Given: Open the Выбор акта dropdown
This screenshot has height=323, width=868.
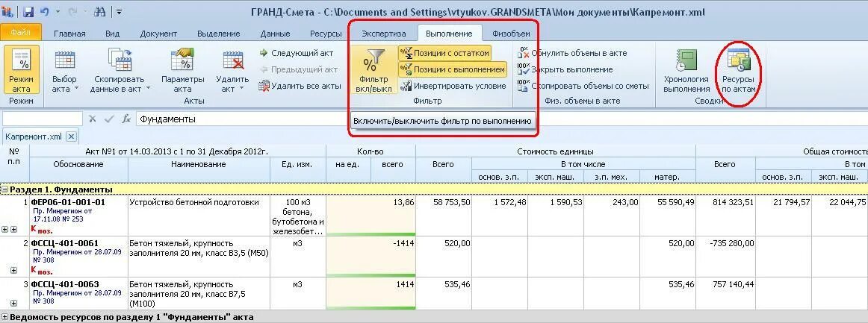Looking at the screenshot, I should pos(65,71).
